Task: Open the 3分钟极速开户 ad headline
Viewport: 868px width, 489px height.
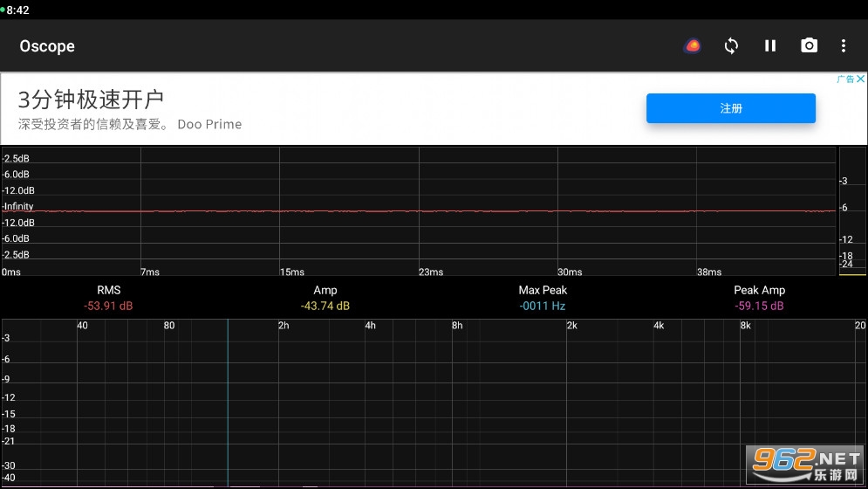Action: (x=92, y=99)
